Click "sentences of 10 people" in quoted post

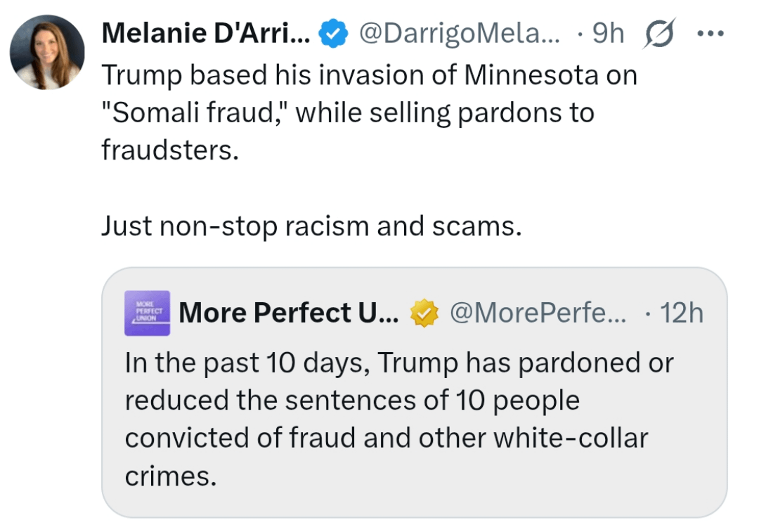pyautogui.click(x=432, y=400)
